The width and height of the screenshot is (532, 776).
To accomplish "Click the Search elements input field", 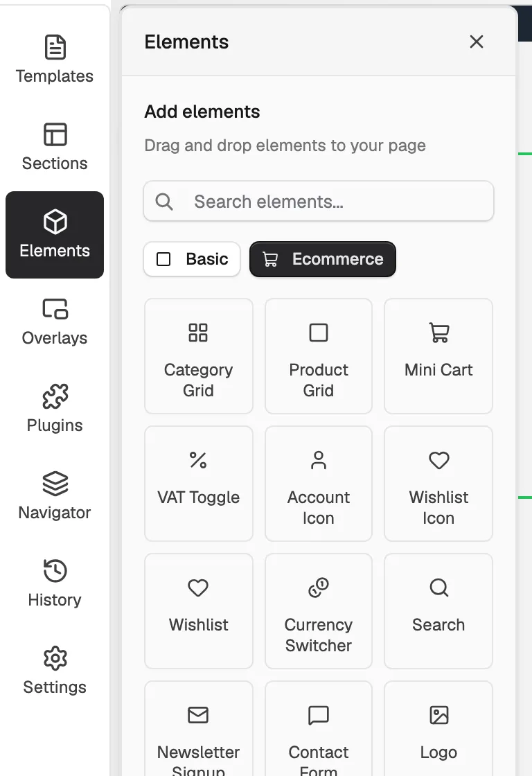I will pos(319,201).
